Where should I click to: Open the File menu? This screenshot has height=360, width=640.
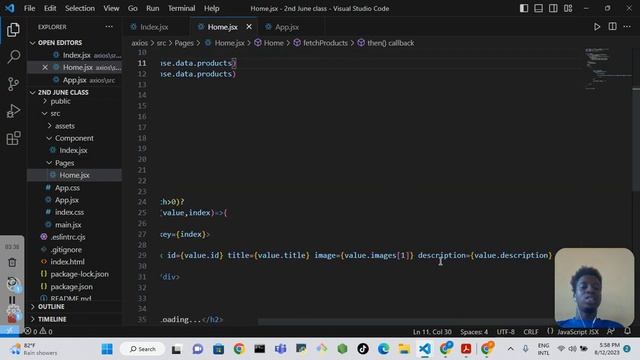[x=29, y=8]
